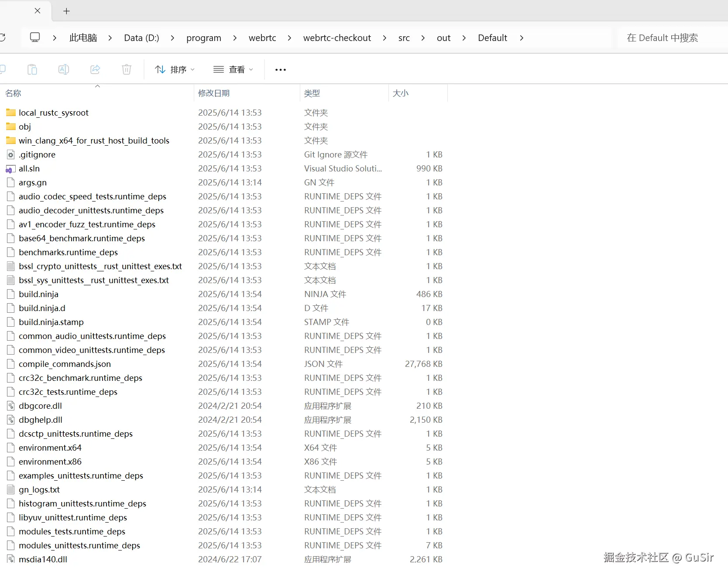Screen dimensions: 728x578
Task: Expand the chevron after webrtc breadcrumb
Action: coord(289,38)
